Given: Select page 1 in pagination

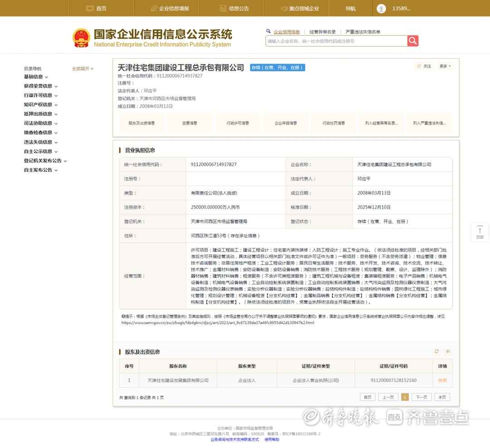Looking at the screenshot, I should 405,397.
